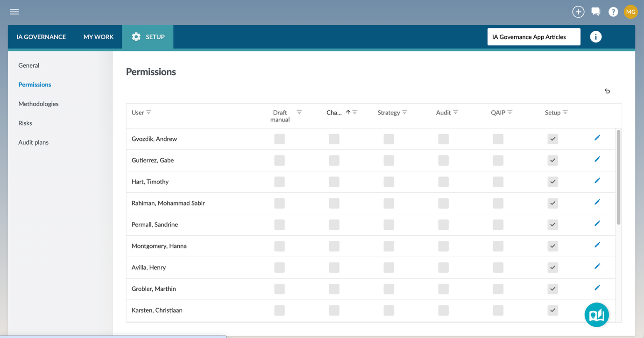Screen dimensions: 644x338
Task: Open the hamburger navigation menu
Action: tap(14, 12)
